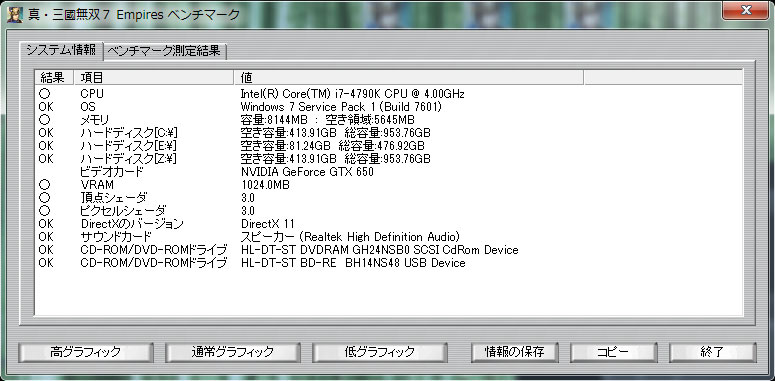Image resolution: width=775 pixels, height=381 pixels.
Task: Exit using the 終了 button
Action: coord(713,352)
